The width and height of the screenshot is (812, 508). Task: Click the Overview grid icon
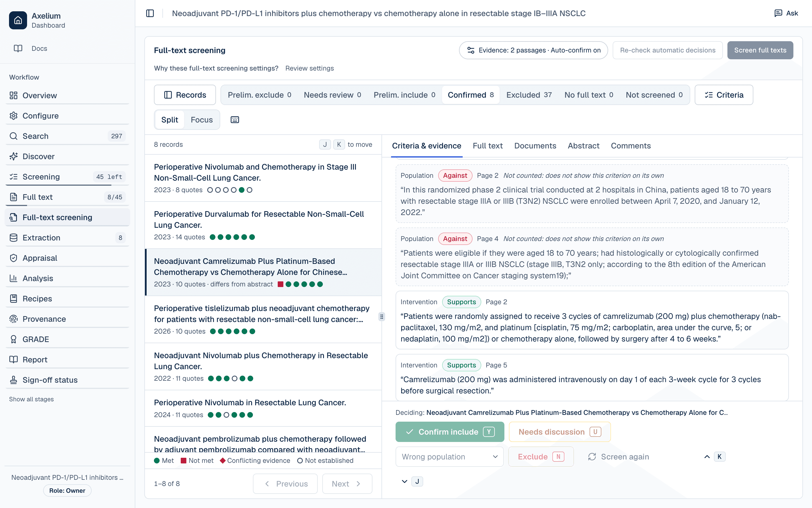pyautogui.click(x=14, y=95)
